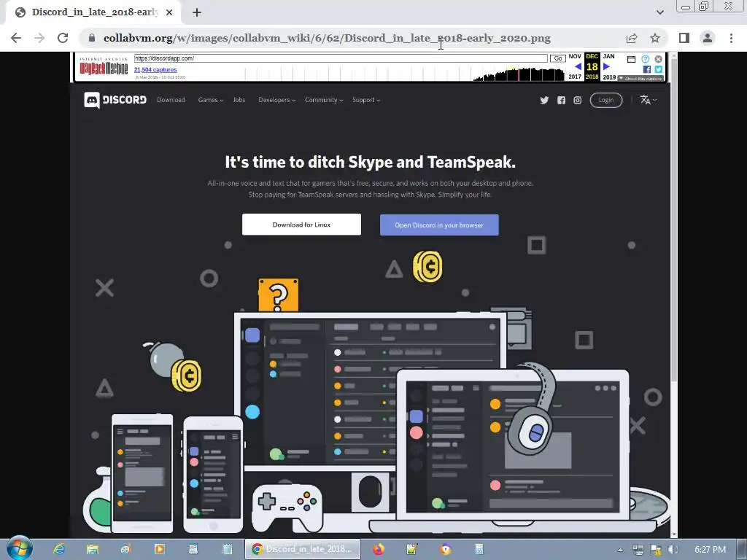747x560 pixels.
Task: Click the Wayback toolbar window icon
Action: 631,59
